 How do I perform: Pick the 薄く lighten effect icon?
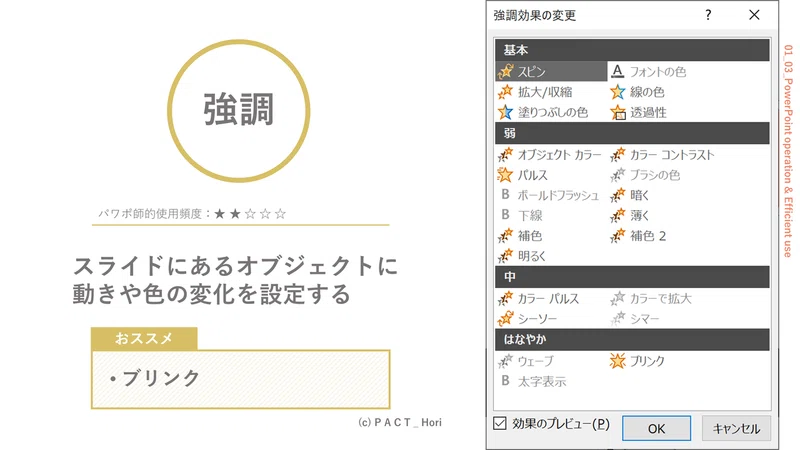tap(617, 215)
